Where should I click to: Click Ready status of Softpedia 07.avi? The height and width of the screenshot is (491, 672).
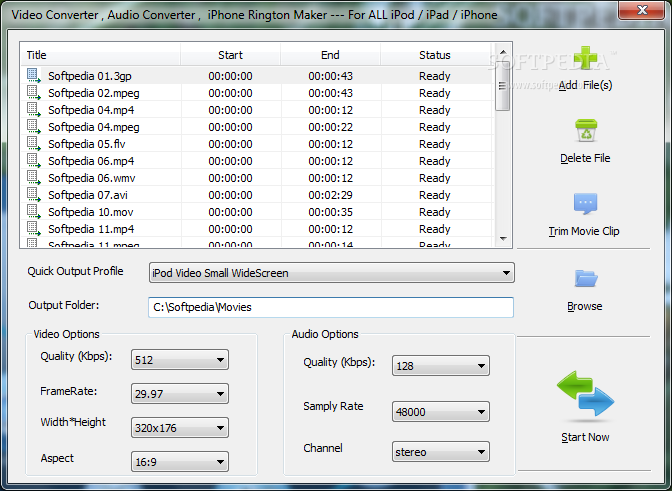click(435, 195)
